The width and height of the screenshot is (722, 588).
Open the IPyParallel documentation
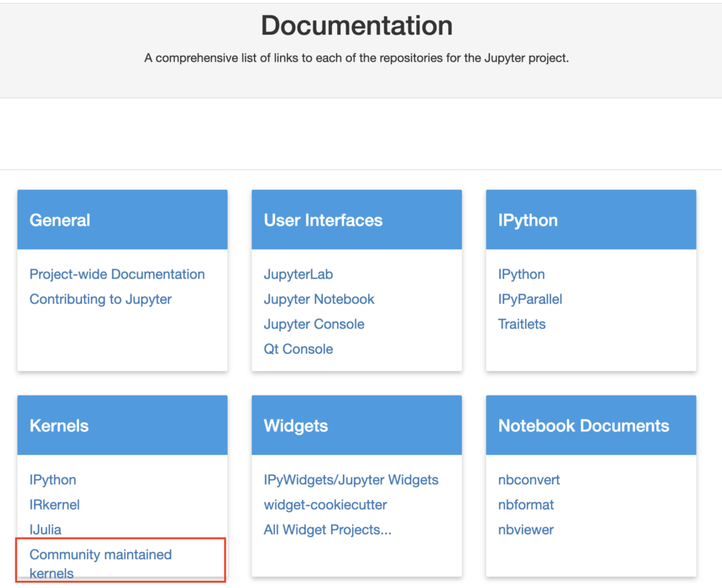coord(530,299)
